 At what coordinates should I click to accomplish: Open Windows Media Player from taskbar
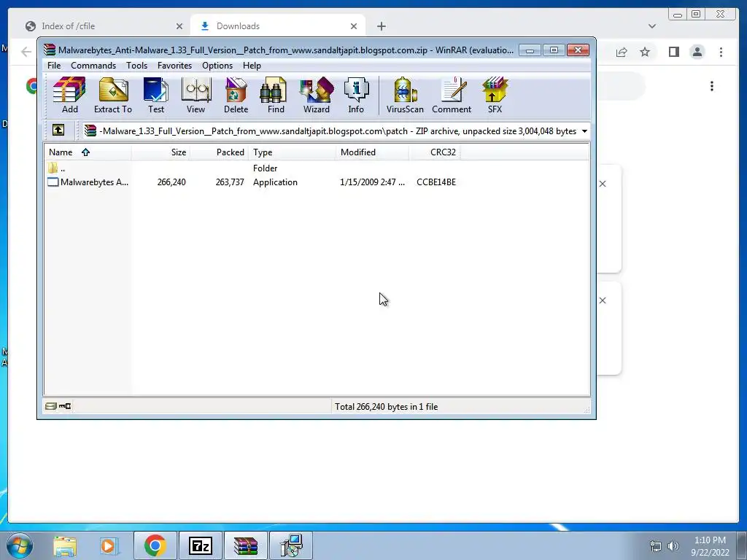click(x=109, y=545)
